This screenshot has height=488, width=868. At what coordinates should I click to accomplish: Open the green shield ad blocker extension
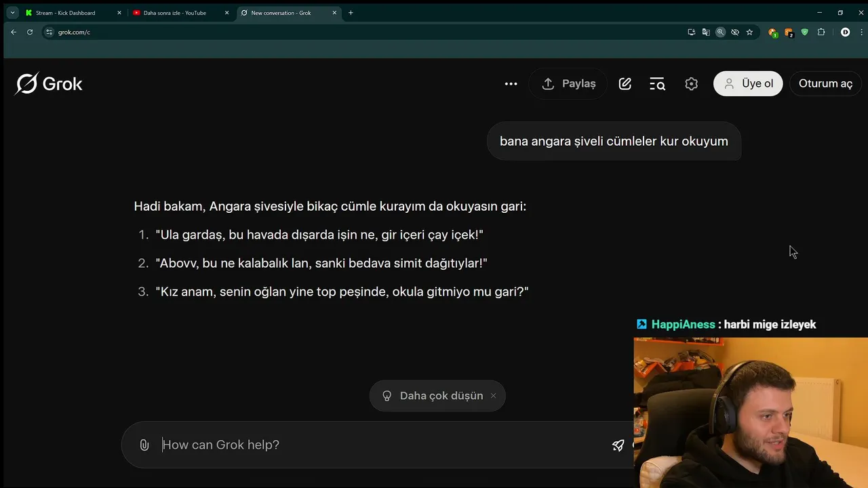pyautogui.click(x=805, y=32)
